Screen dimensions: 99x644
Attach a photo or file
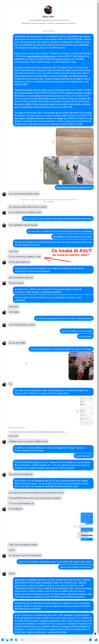pyautogui.click(x=7, y=639)
